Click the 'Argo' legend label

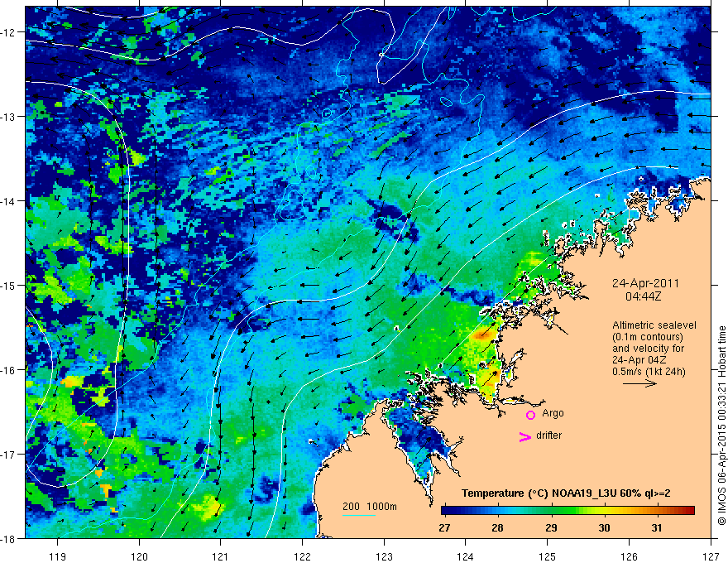553,413
